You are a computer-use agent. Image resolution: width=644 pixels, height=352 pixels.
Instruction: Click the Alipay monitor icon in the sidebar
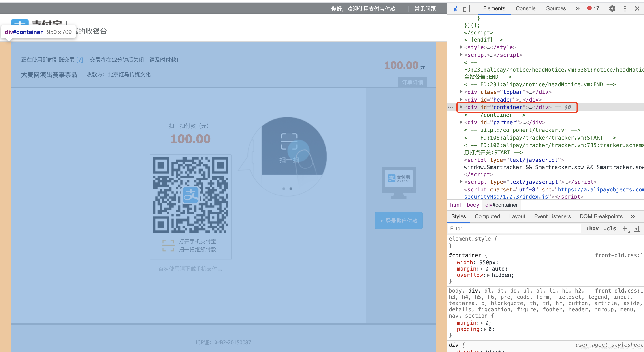tap(399, 183)
